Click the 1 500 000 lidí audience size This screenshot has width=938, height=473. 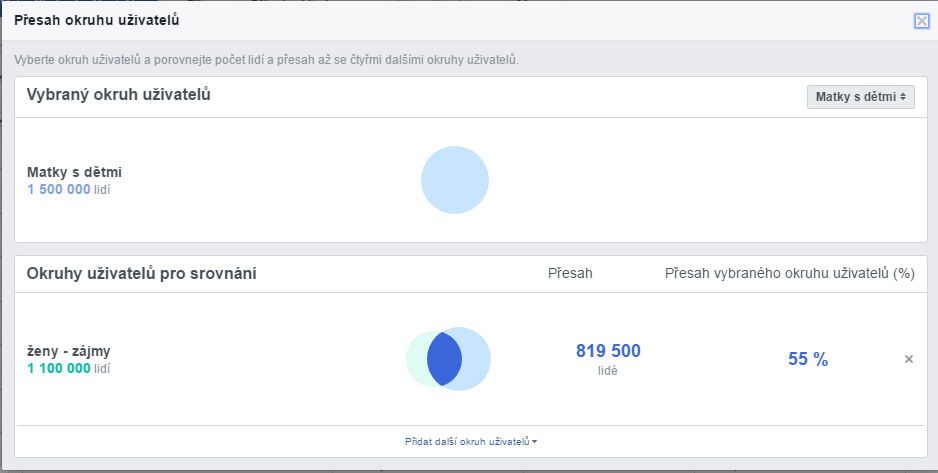tap(68, 190)
